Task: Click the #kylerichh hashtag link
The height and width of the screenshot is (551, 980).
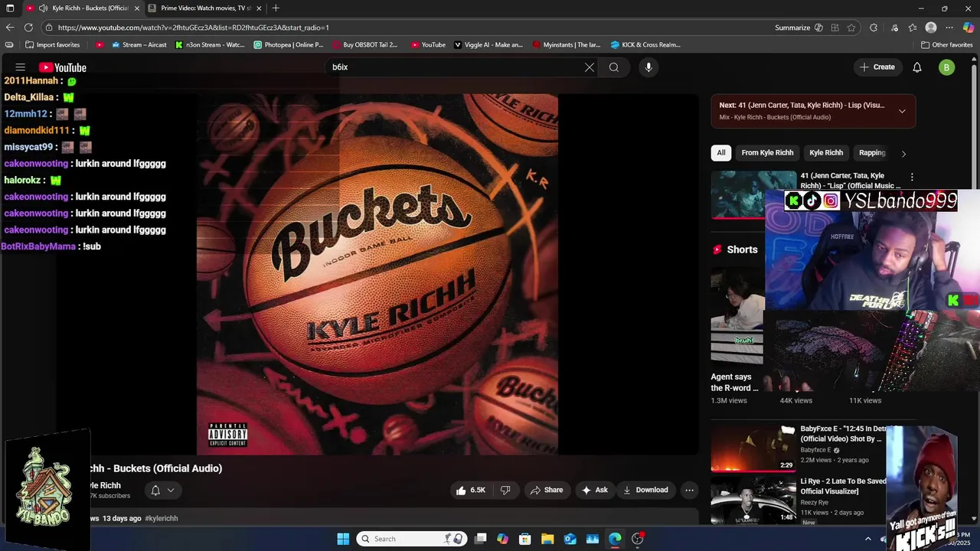Action: point(162,518)
